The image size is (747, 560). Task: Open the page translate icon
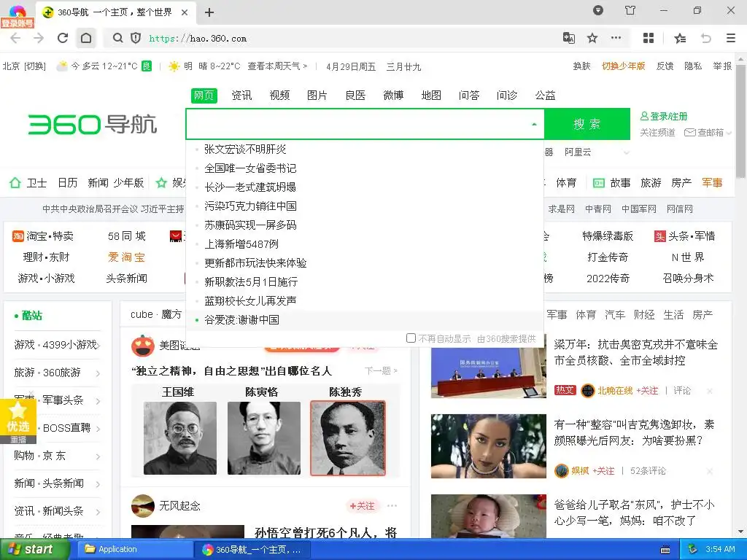pyautogui.click(x=569, y=38)
